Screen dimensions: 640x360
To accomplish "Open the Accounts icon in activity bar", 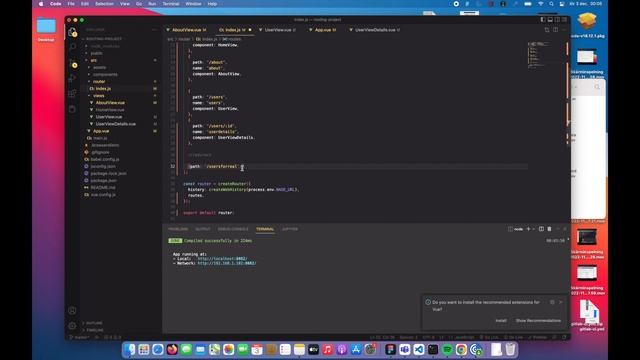I will pos(72,311).
